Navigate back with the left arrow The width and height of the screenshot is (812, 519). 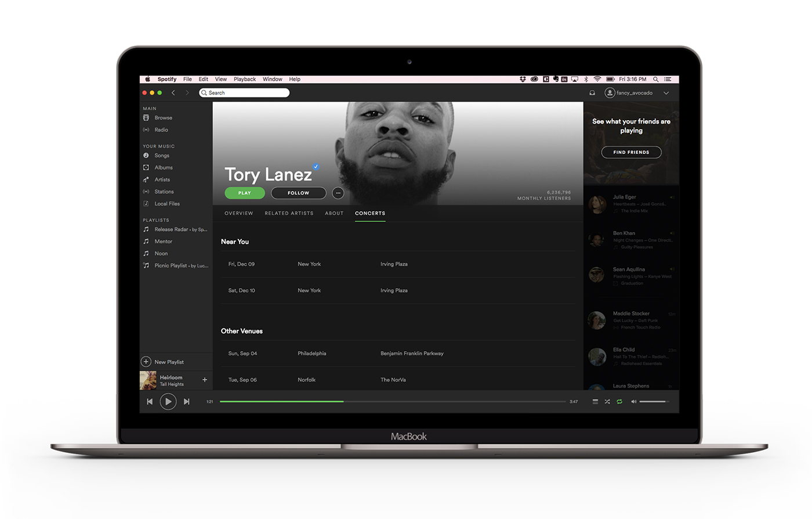pyautogui.click(x=173, y=93)
